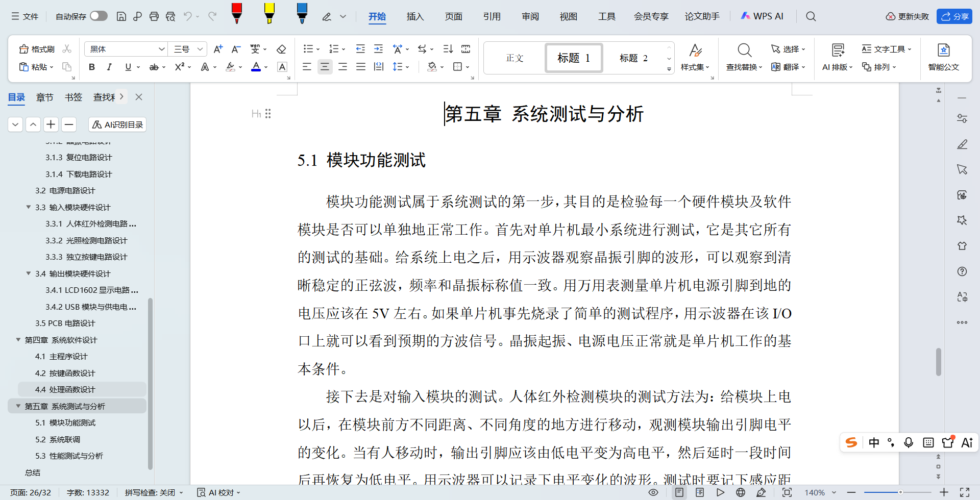Screen dimensions: 980x500
Task: Open WPS AI assistant
Action: (x=762, y=16)
